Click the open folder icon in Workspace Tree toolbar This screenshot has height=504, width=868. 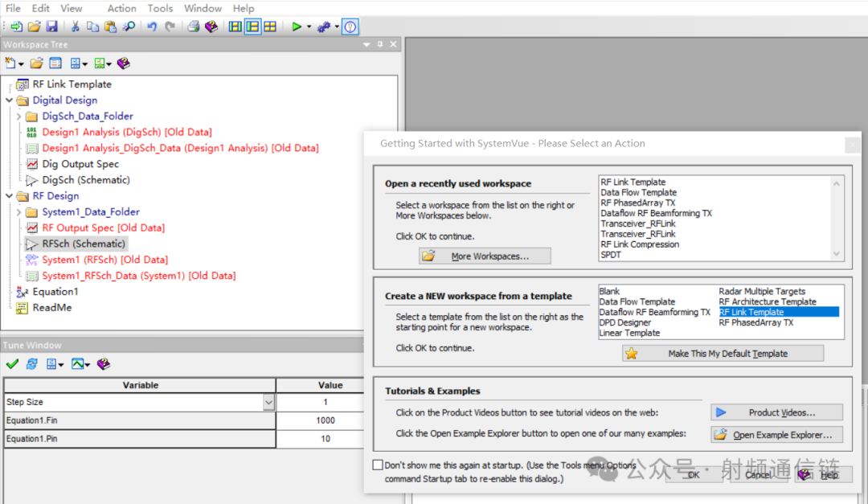[36, 64]
